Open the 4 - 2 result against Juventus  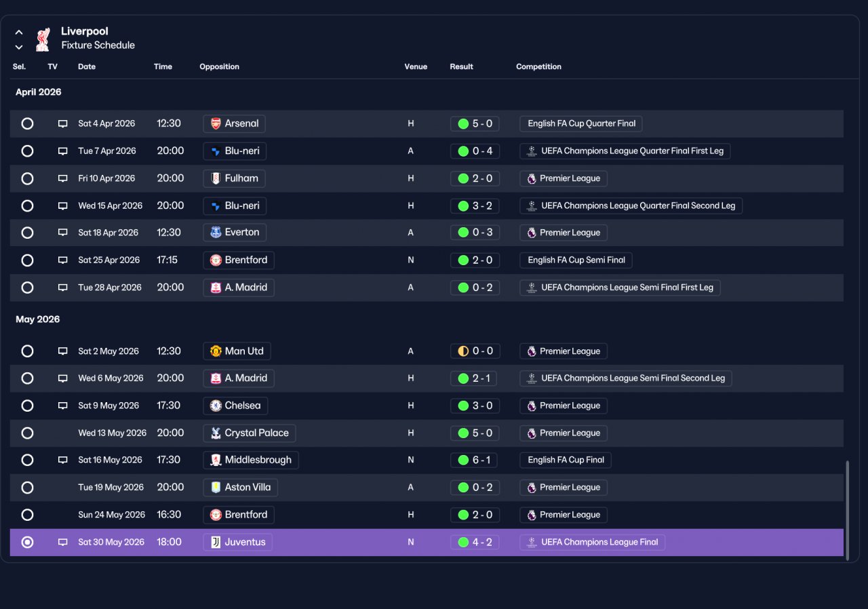[x=475, y=542]
